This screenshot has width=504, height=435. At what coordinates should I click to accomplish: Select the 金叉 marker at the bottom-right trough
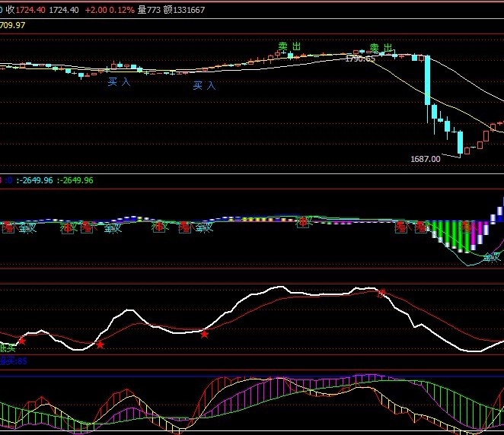(492, 257)
